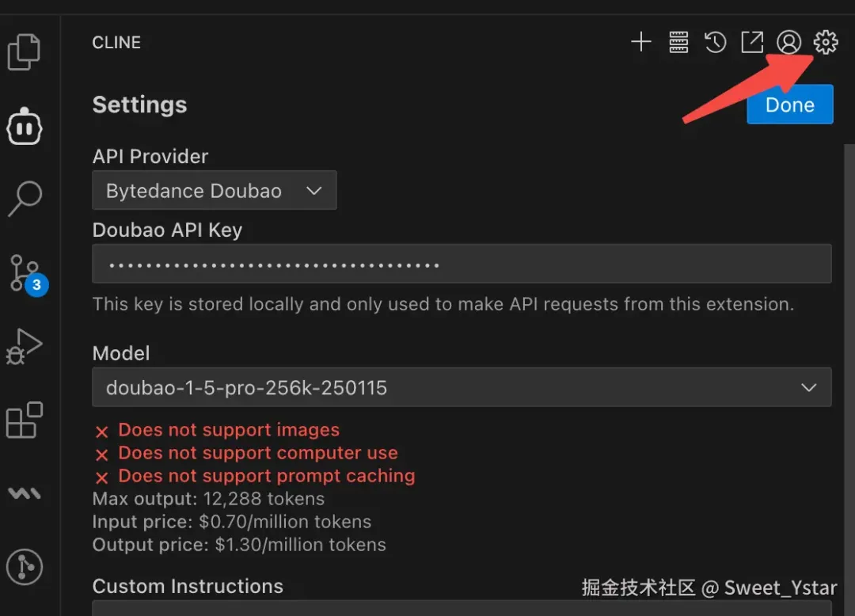Viewport: 855px width, 616px height.
Task: Open the git graph circle icon
Action: click(25, 566)
